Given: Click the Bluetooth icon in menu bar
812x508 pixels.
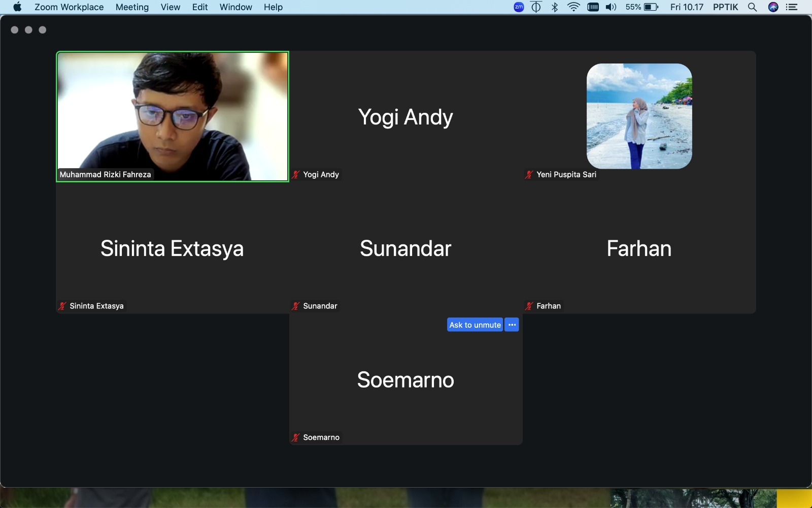Looking at the screenshot, I should point(555,7).
